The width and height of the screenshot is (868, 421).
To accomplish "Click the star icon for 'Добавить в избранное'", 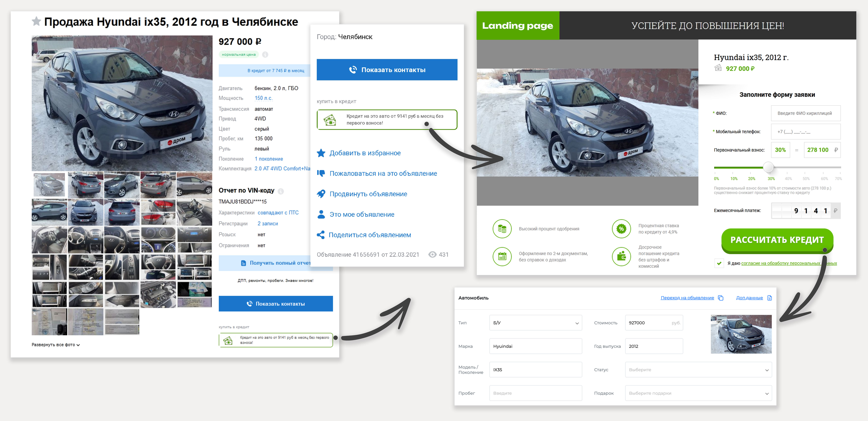I will 321,153.
